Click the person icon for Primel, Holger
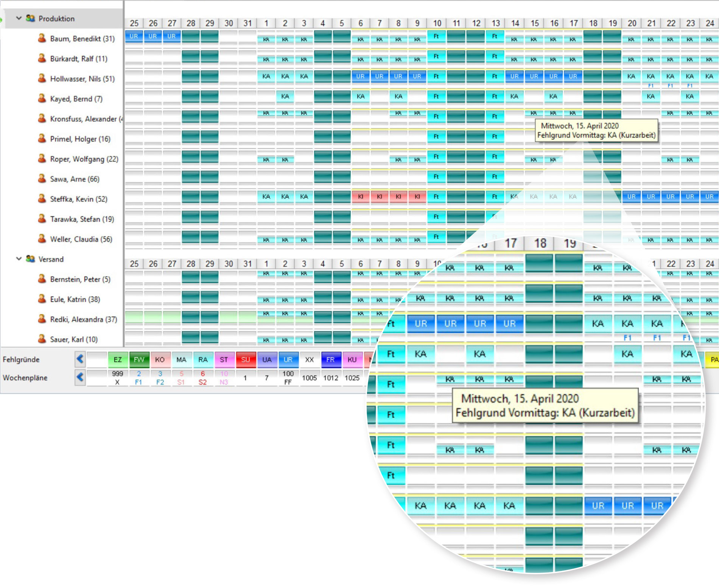Image resolution: width=719 pixels, height=588 pixels. [42, 138]
